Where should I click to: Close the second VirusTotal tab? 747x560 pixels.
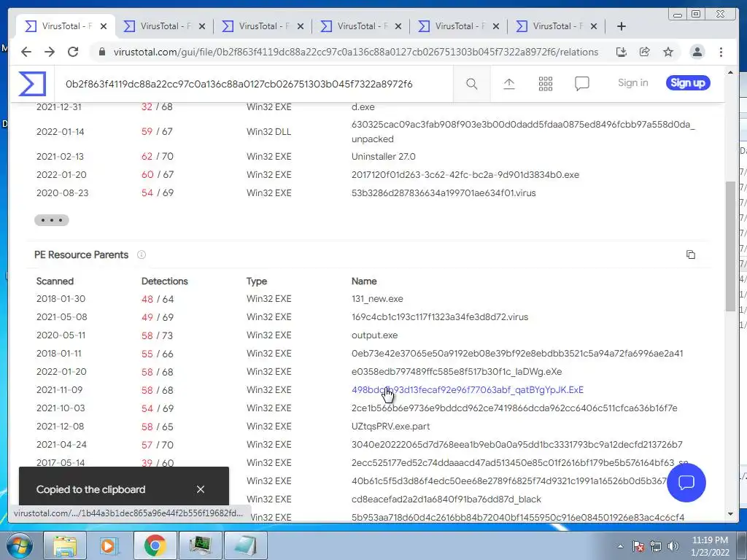(202, 26)
